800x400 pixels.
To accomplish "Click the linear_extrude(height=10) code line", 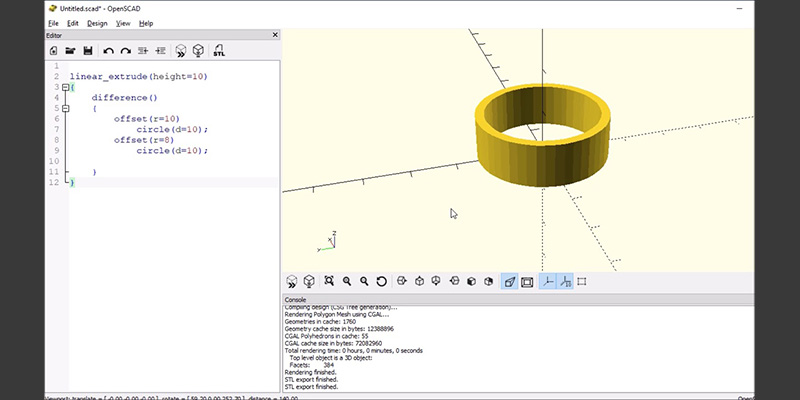I will (139, 77).
